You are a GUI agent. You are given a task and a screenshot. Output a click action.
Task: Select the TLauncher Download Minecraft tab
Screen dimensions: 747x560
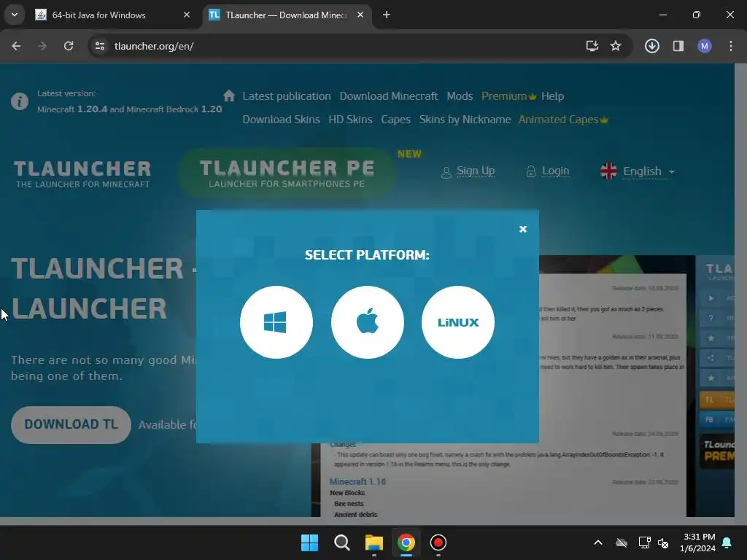[x=285, y=15]
